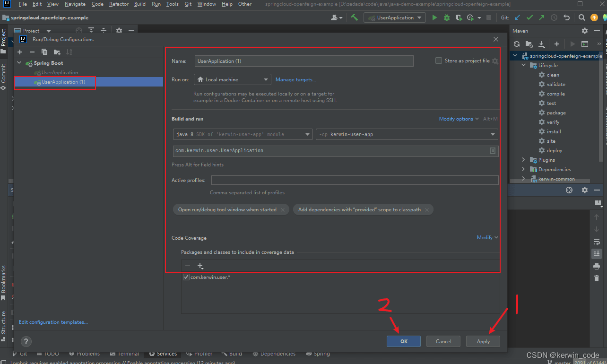This screenshot has width=607, height=364.
Task: Run UserApplication with green play icon
Action: coord(434,17)
